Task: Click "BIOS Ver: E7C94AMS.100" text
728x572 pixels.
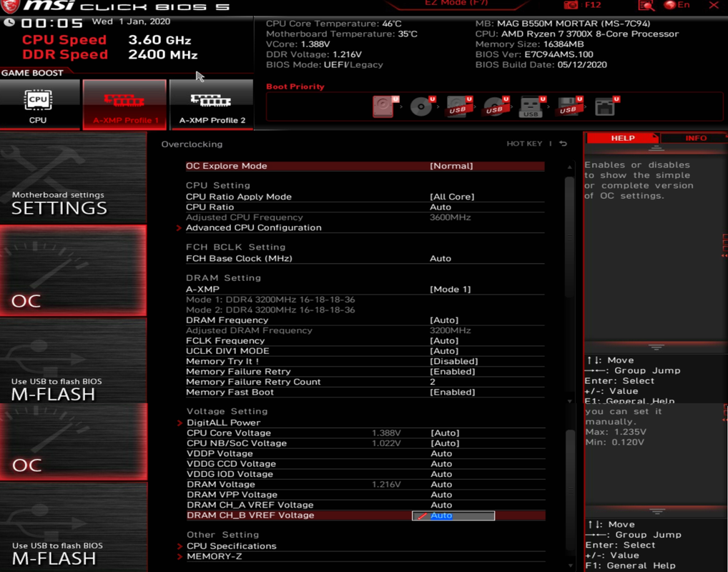Action: coord(534,54)
